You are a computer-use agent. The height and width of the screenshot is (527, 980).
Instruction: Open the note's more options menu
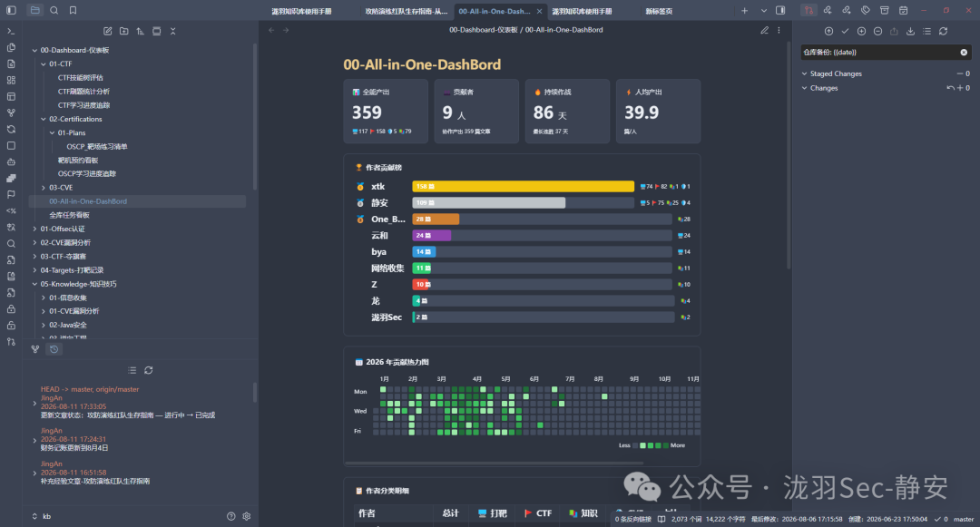(779, 30)
